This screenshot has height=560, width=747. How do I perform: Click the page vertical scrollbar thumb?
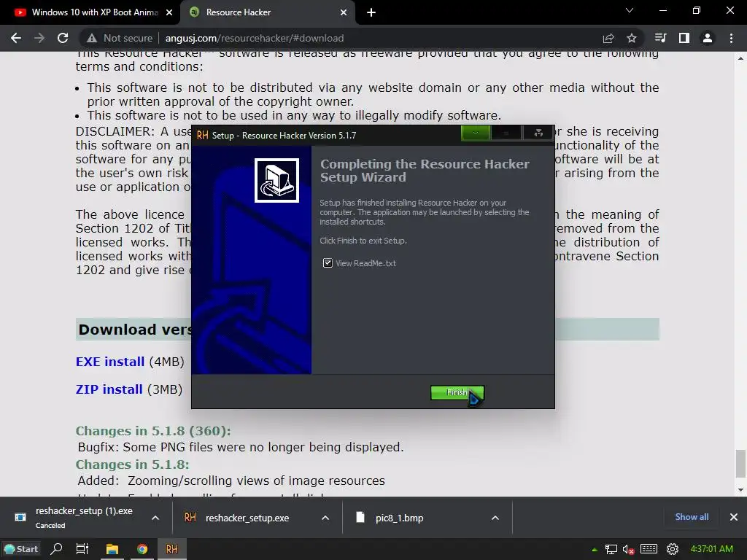(x=740, y=463)
